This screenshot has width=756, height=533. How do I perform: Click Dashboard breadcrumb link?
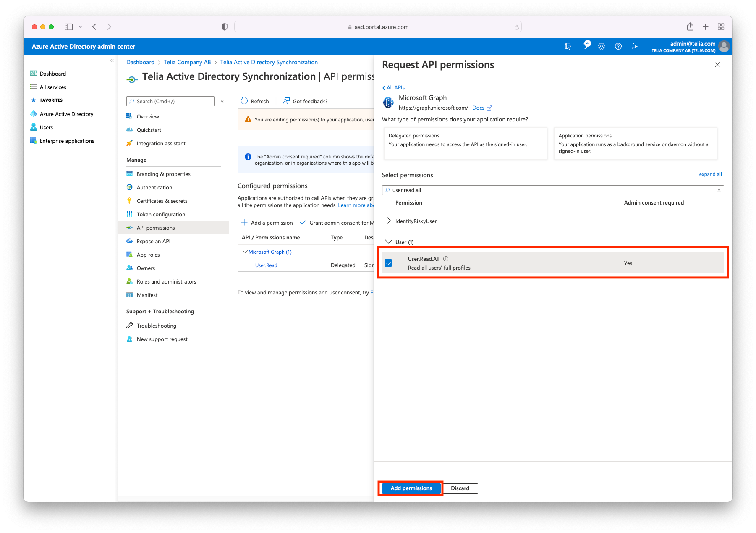(x=140, y=62)
